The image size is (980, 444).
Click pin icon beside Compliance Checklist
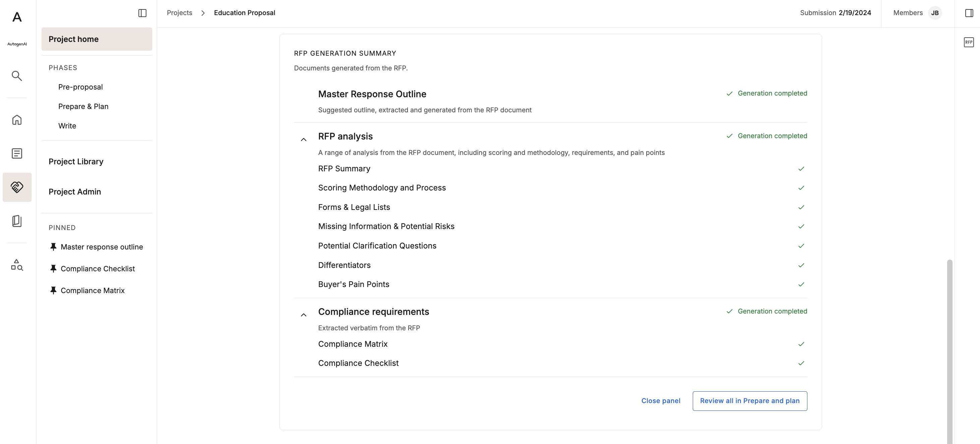coord(53,269)
